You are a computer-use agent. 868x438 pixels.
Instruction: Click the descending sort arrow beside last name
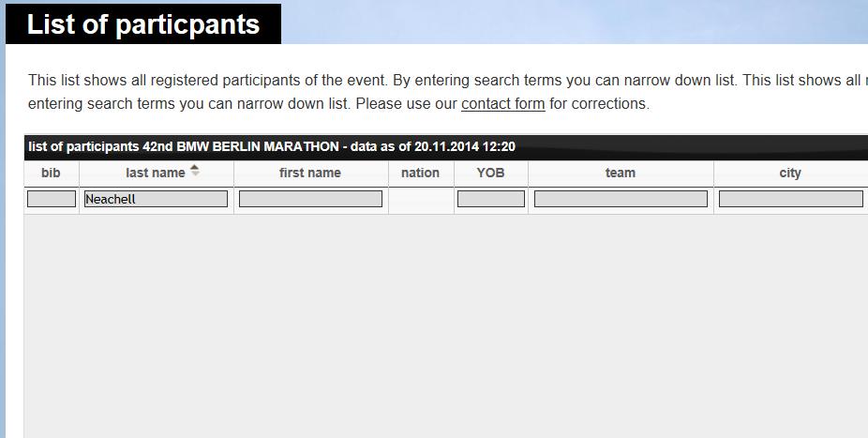click(x=195, y=174)
